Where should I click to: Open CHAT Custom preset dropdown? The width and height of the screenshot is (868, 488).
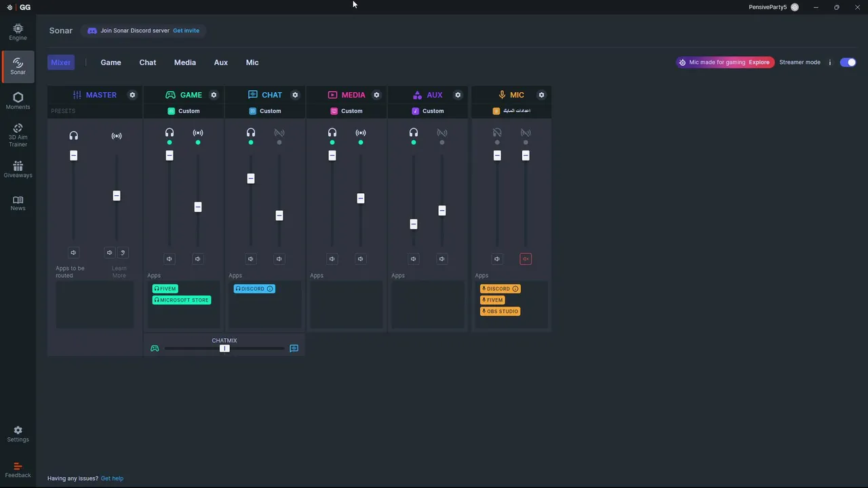[x=265, y=111]
